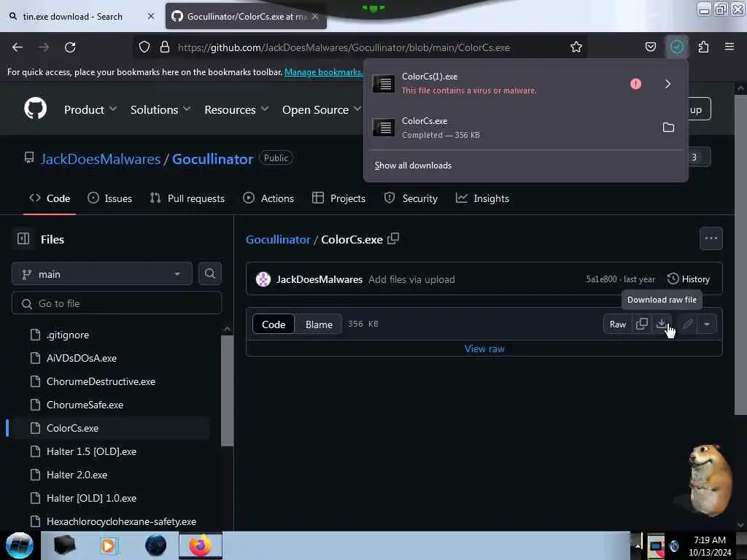Open Halter 1.5 [OLD].exe file
Screen dimensions: 747x560
[91, 451]
